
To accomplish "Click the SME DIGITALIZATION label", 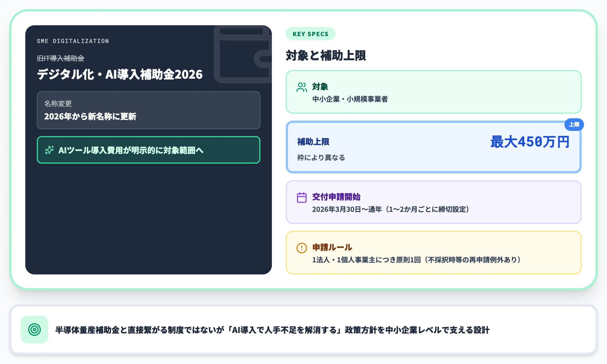I will pos(73,41).
